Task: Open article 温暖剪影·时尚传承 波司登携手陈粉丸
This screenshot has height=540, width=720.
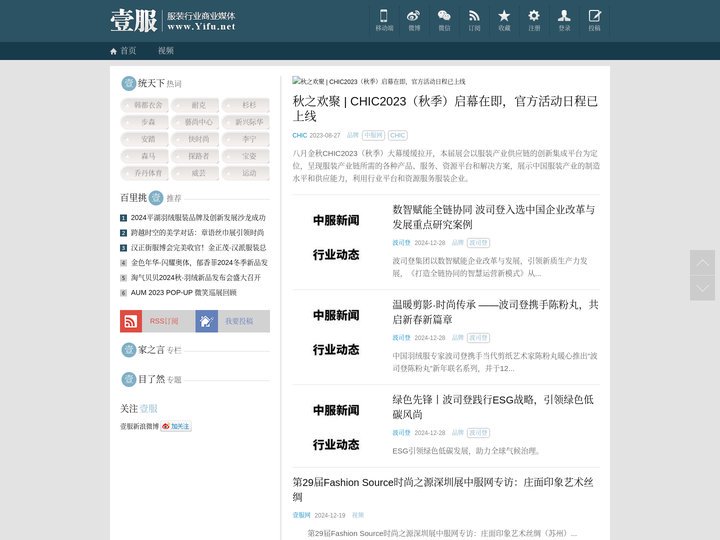Action: [495, 312]
